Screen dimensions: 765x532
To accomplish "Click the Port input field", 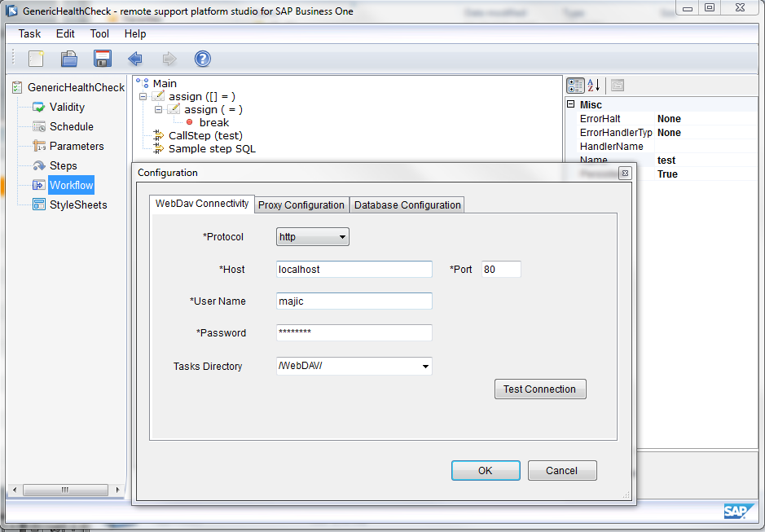I will coord(501,270).
